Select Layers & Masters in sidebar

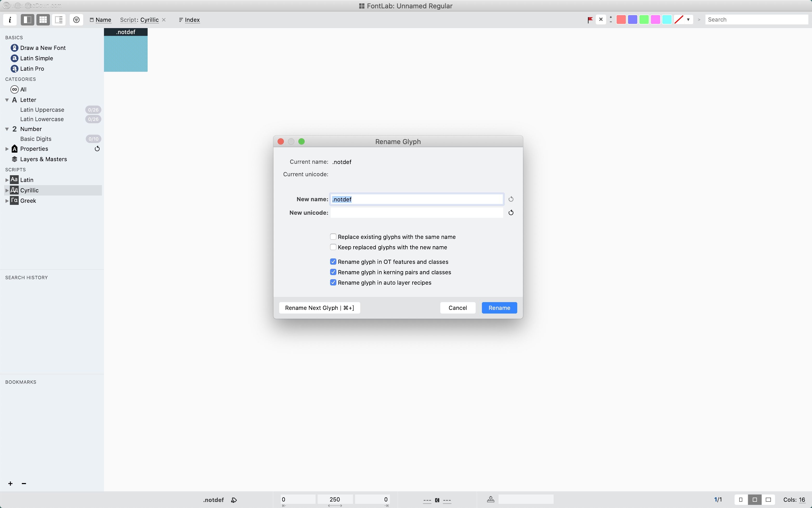(43, 159)
